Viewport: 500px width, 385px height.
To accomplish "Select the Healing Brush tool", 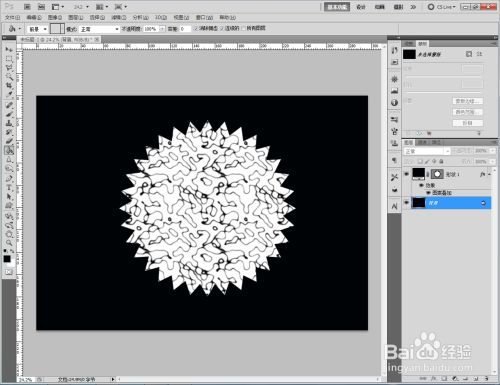I will click(9, 105).
